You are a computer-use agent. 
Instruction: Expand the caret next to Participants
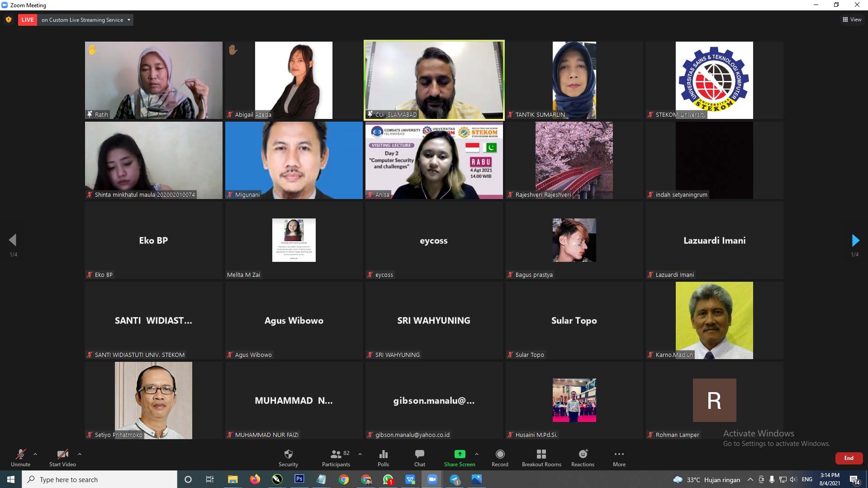tap(360, 454)
